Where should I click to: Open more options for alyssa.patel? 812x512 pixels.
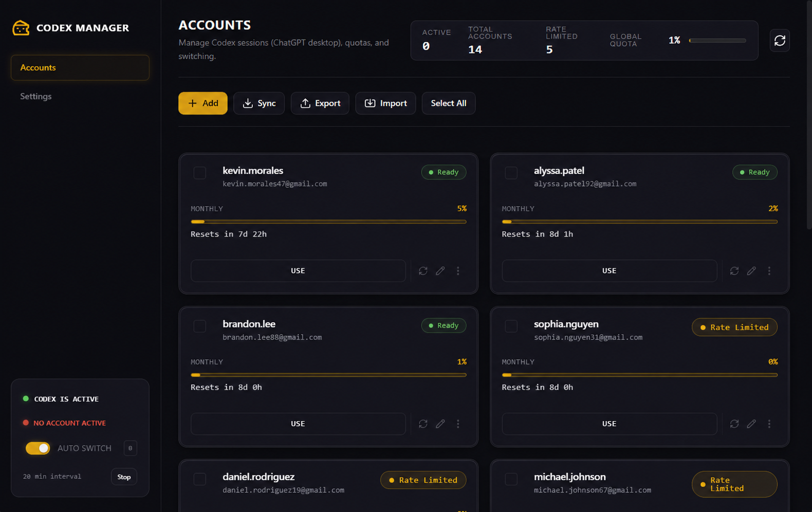pos(769,271)
